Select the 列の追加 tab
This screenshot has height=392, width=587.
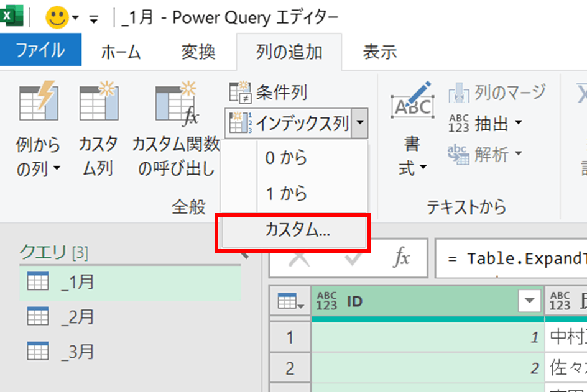pos(289,52)
